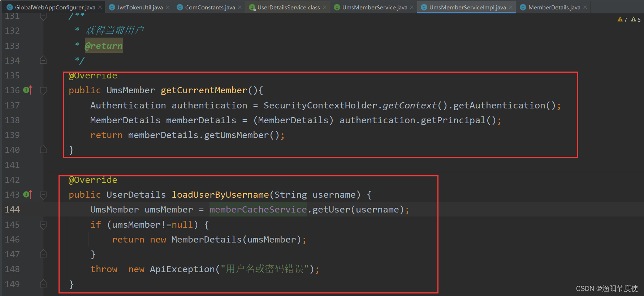The image size is (644, 296).
Task: Click SecurityContextHolder class reference
Action: 320,106
